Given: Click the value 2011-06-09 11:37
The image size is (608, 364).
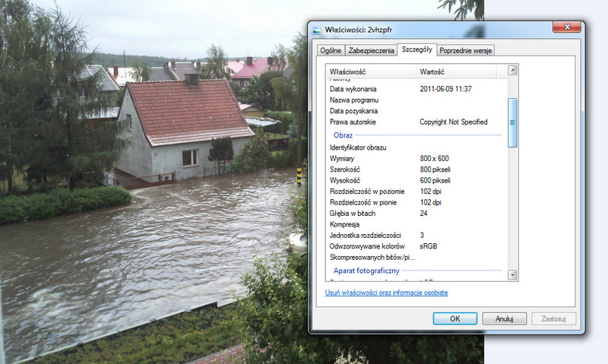Looking at the screenshot, I should tap(445, 89).
